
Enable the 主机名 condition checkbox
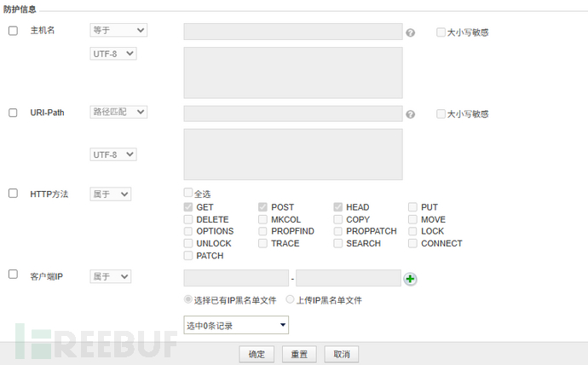click(x=13, y=31)
